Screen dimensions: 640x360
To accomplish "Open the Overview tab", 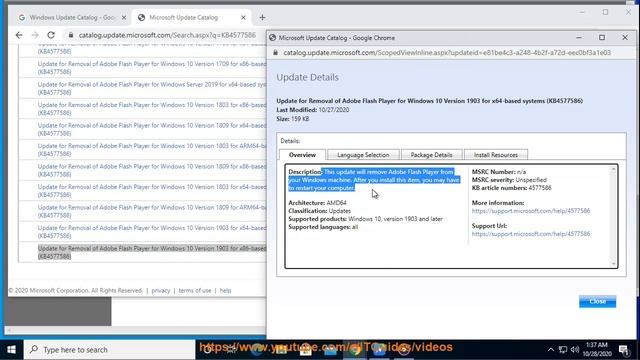I will (x=302, y=155).
